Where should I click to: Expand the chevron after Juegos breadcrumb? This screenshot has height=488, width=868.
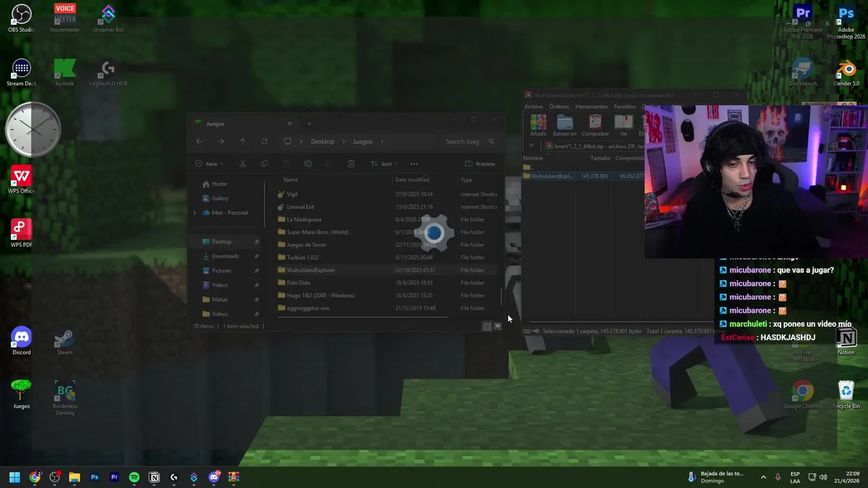tap(382, 142)
